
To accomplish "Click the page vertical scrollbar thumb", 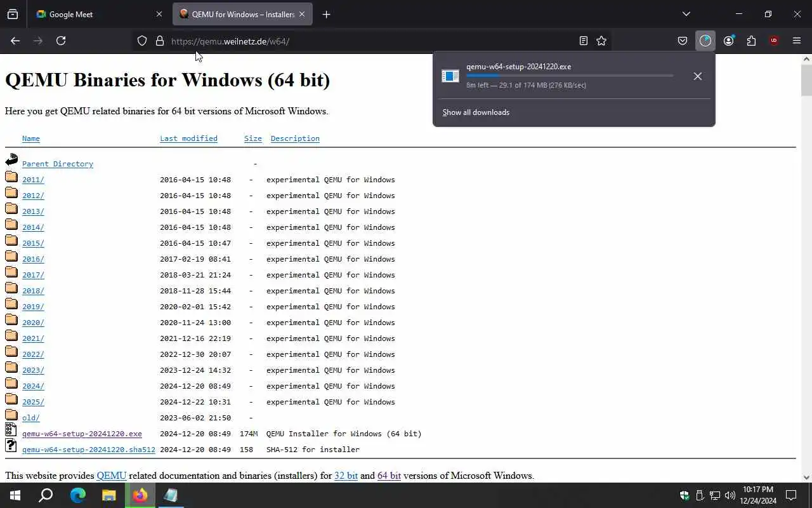I will (806, 79).
